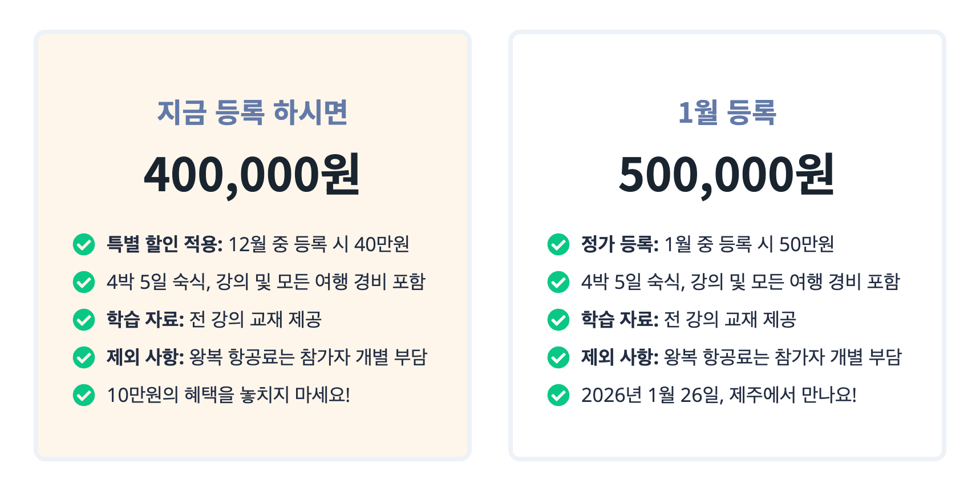Click the right card's 학습 자료 check icon
Viewport: 980px width, 491px height.
click(x=558, y=320)
